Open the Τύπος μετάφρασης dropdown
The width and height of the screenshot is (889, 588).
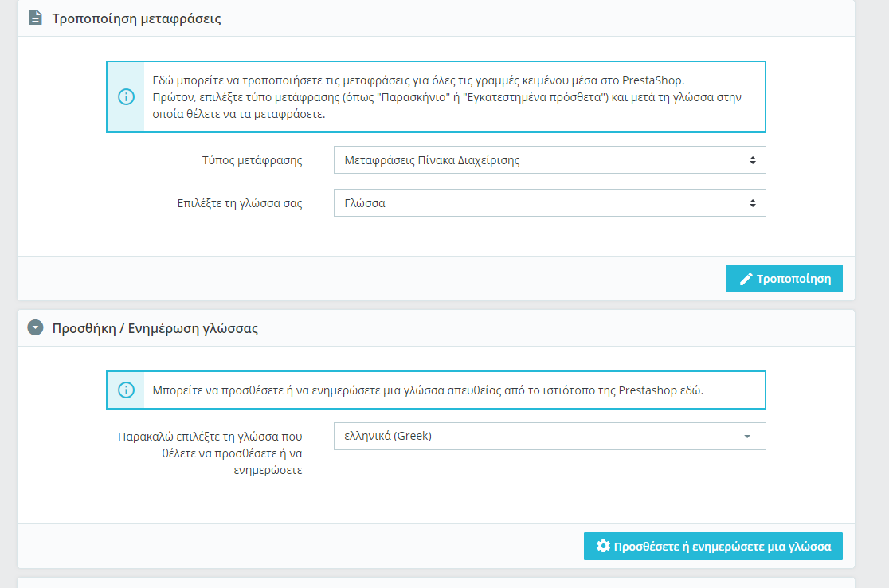[550, 160]
